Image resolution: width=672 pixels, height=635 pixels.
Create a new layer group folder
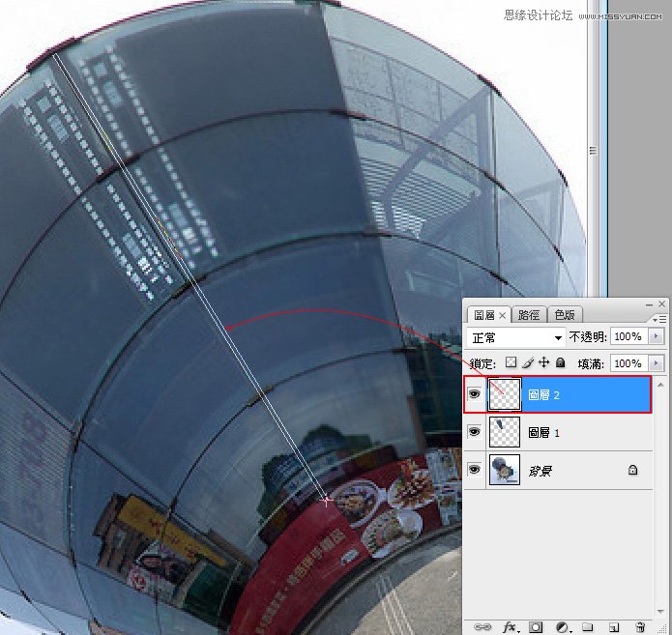(588, 627)
